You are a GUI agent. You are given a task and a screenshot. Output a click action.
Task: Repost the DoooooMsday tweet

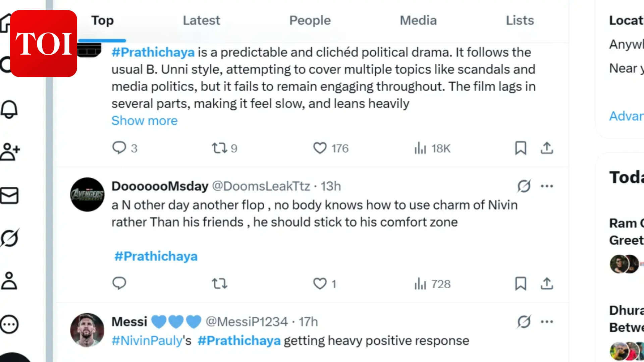[220, 284]
